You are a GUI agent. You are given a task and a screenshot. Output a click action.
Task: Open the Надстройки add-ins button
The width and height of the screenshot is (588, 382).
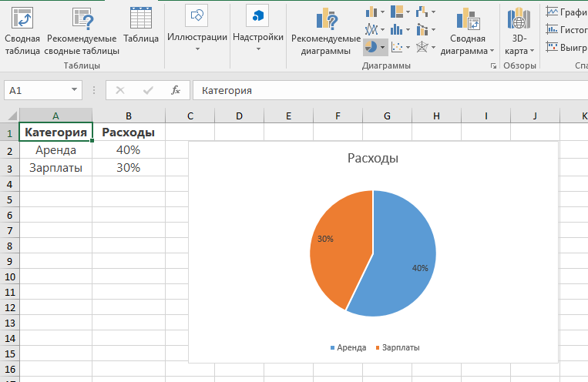click(x=258, y=28)
